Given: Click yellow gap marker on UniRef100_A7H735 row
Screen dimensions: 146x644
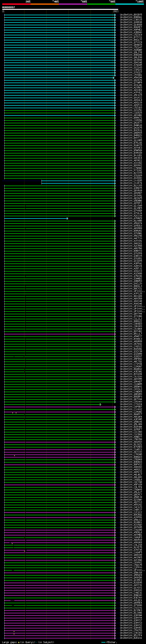Looking at the screenshot, I should 24,551.
